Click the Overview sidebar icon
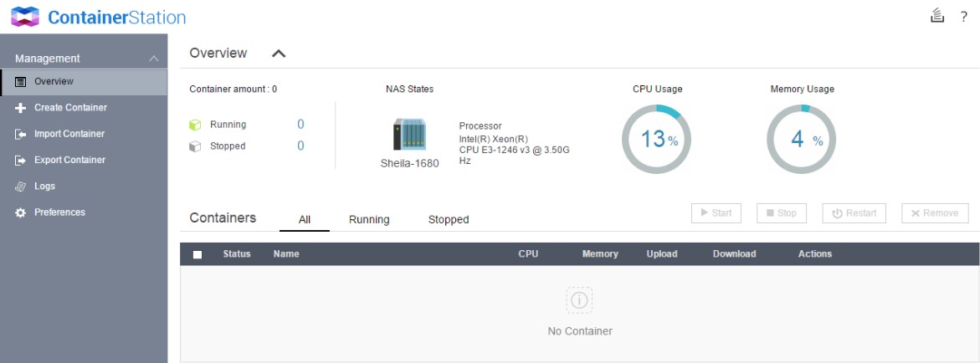Viewport: 980px width, 363px height. [x=21, y=82]
